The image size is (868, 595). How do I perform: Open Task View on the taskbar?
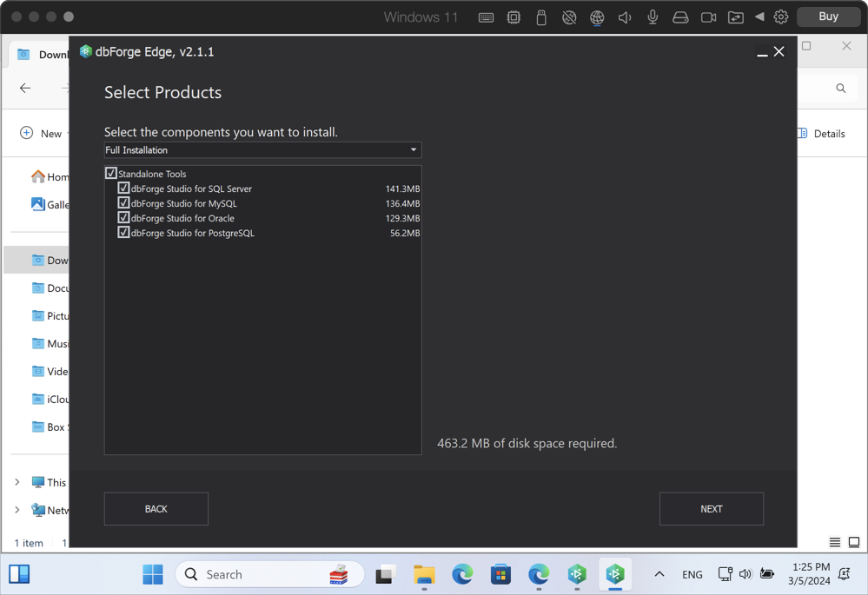click(x=386, y=574)
